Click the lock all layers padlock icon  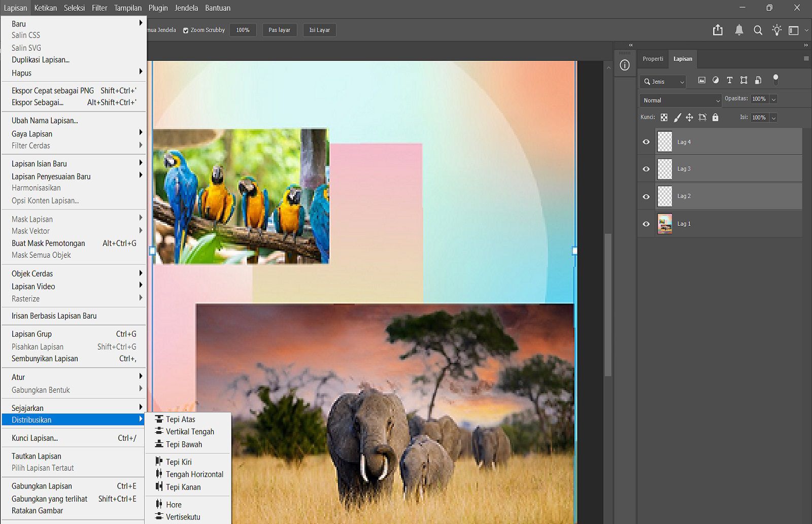coord(715,118)
